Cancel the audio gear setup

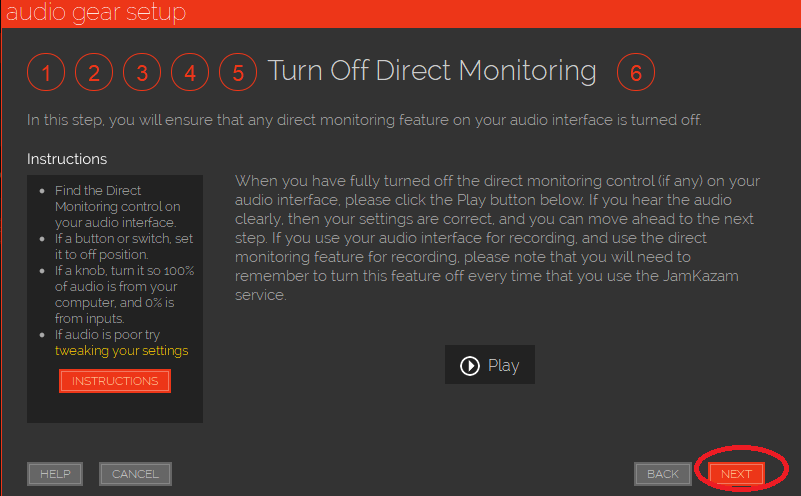pyautogui.click(x=136, y=474)
